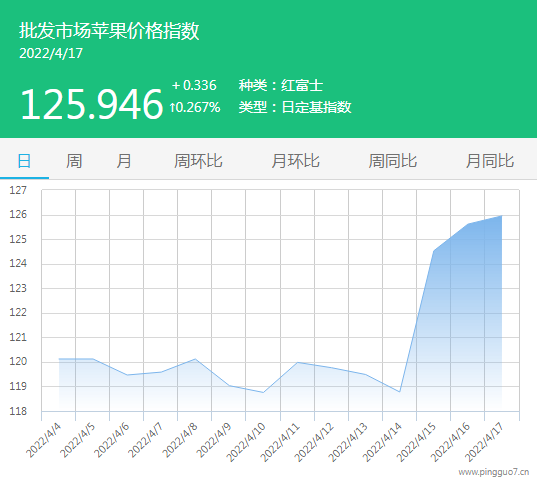Click the chart peak at 2022/4/17

502,215
